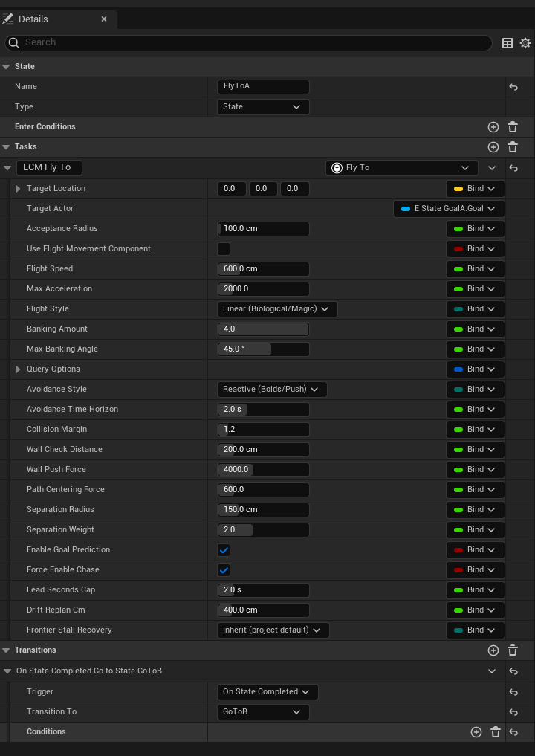Open the Avoidance Style dropdown

click(272, 389)
